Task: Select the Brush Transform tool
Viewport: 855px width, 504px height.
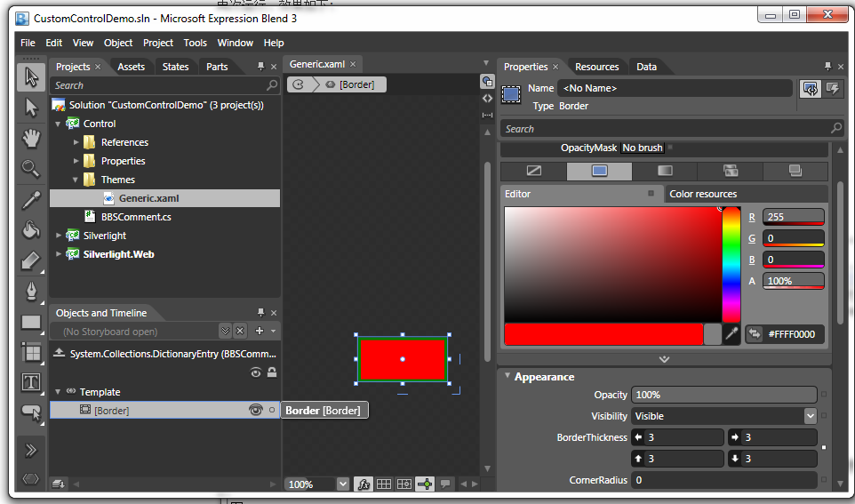Action: click(x=31, y=260)
